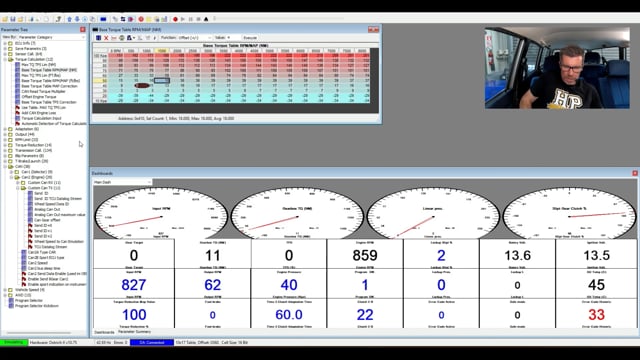Click the blue EA Connected status indicator
Image resolution: width=640 pixels, height=360 pixels.
tap(152, 342)
